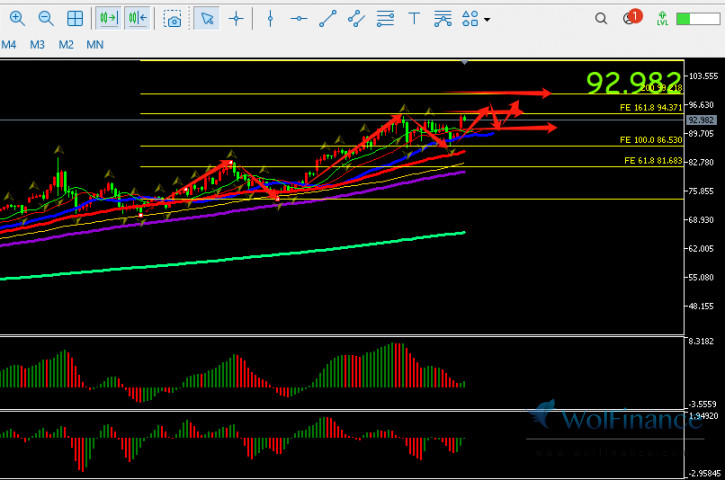Select the trendline drawing tool

[x=327, y=18]
